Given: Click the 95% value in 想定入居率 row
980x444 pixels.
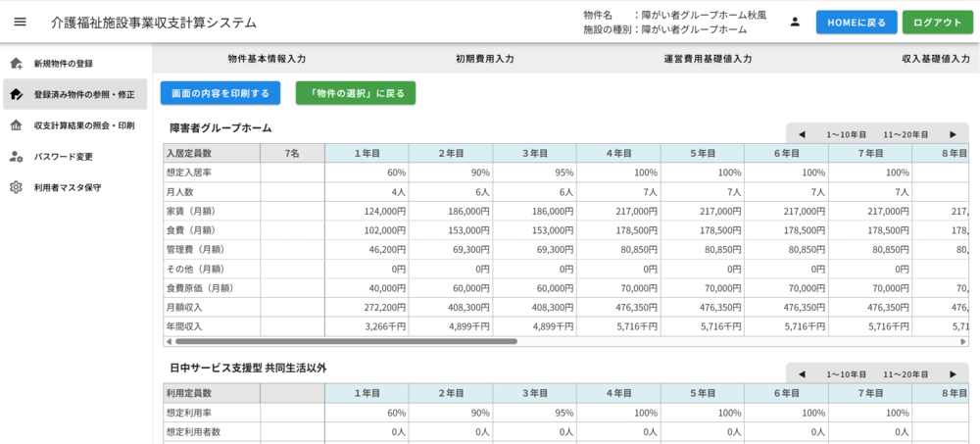Looking at the screenshot, I should click(564, 172).
